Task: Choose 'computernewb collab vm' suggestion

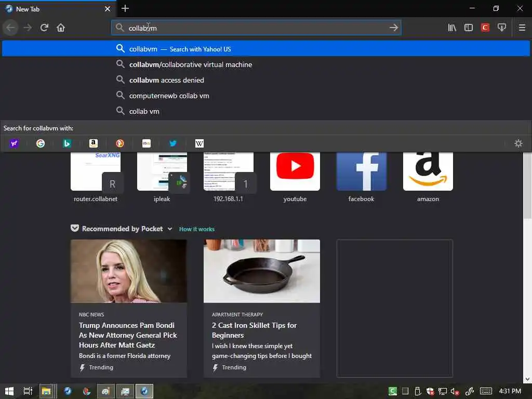Action: point(265,96)
